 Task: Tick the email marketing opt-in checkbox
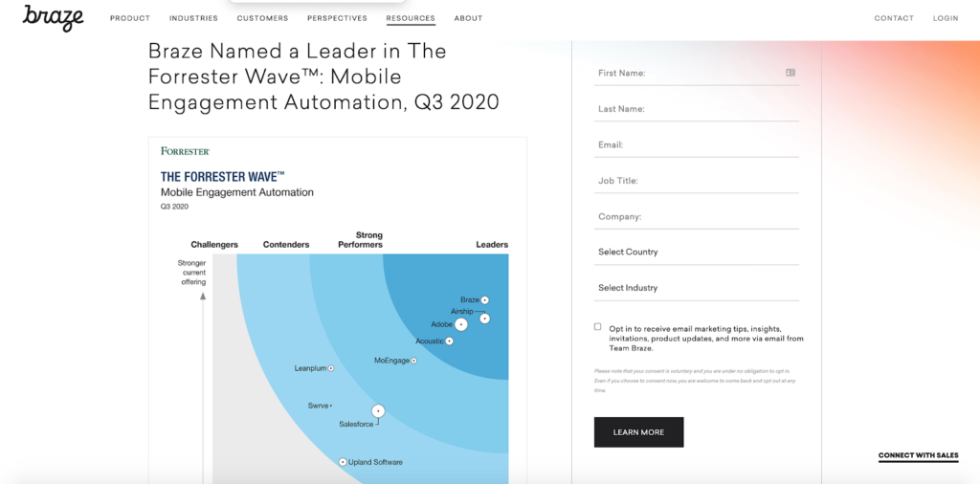pos(597,326)
